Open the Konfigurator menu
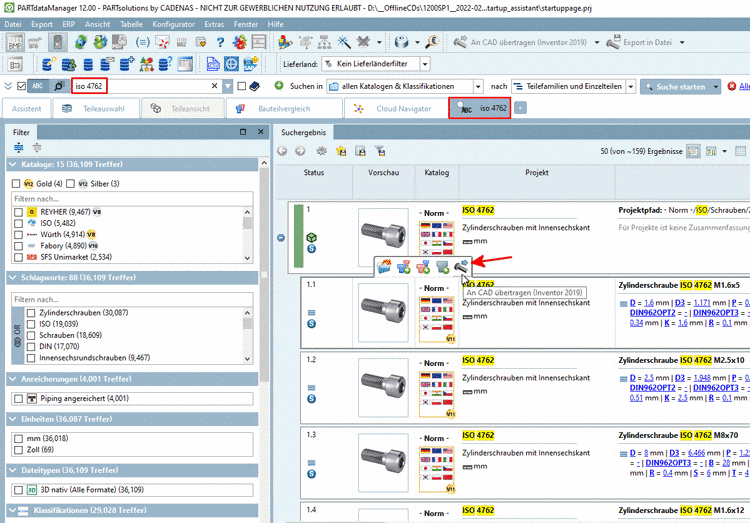 (173, 24)
